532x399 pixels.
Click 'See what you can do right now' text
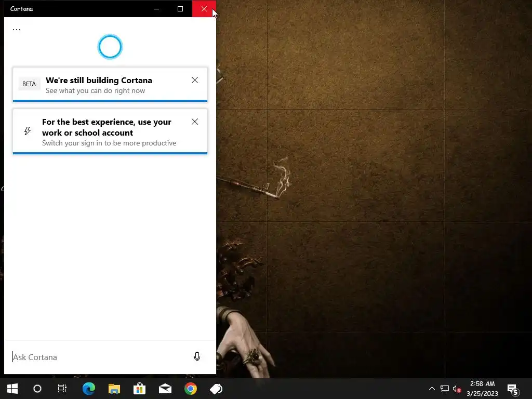click(96, 90)
